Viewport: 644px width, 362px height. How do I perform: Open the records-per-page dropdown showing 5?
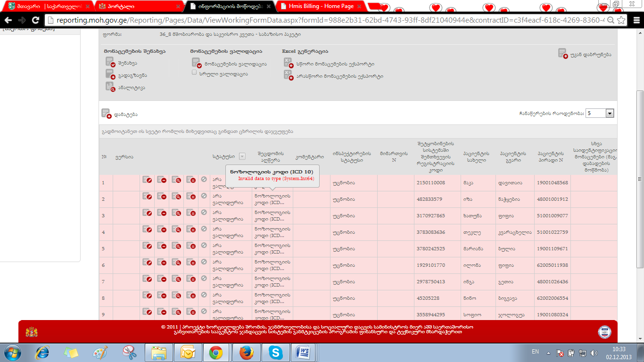pos(610,113)
